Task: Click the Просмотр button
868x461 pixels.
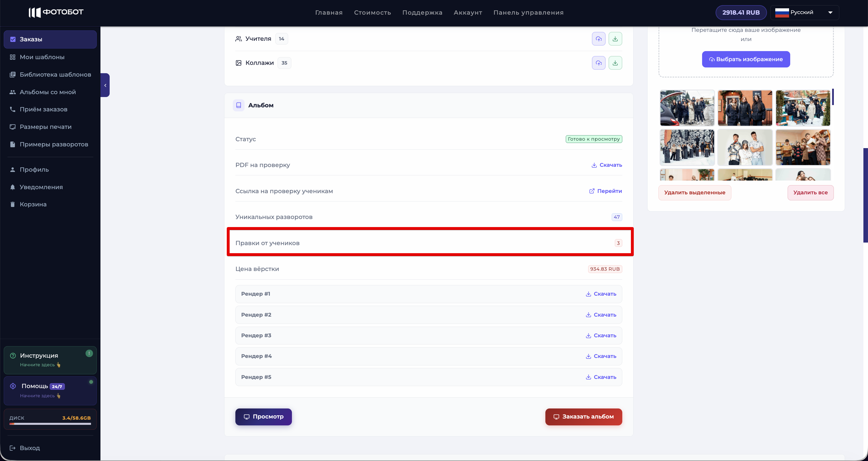Action: coord(263,417)
